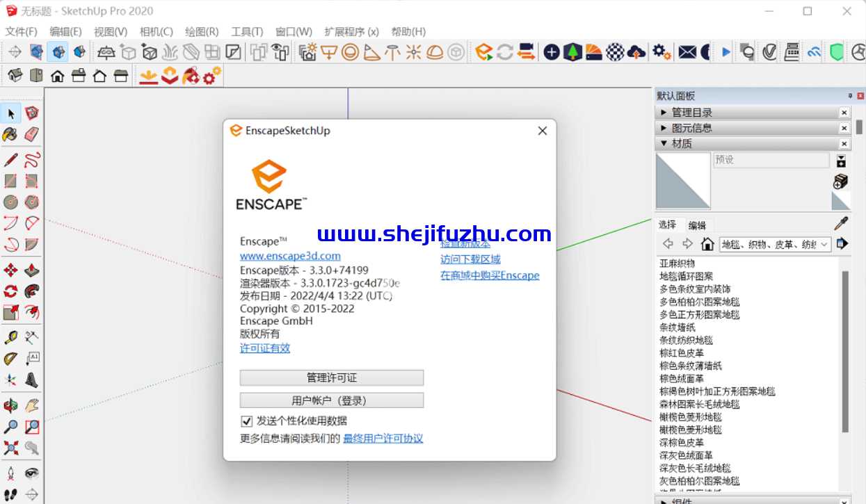The height and width of the screenshot is (504, 866).
Task: Open the www.enscape3d.com link
Action: [x=291, y=256]
